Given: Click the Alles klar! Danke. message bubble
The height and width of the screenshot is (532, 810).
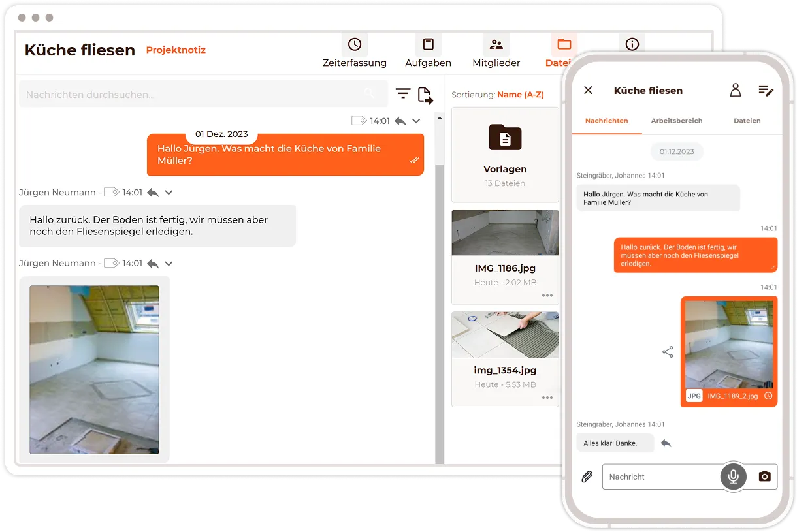Looking at the screenshot, I should click(615, 443).
